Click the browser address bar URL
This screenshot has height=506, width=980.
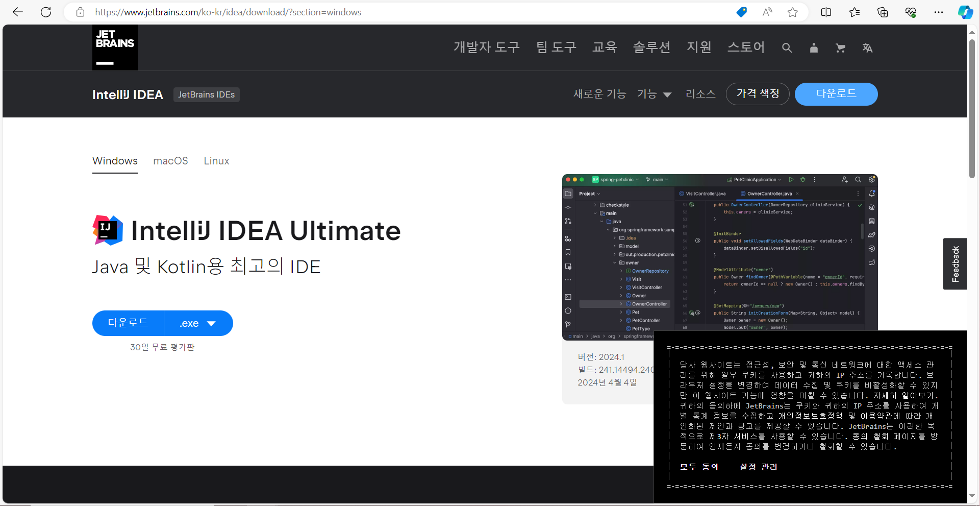click(x=228, y=12)
